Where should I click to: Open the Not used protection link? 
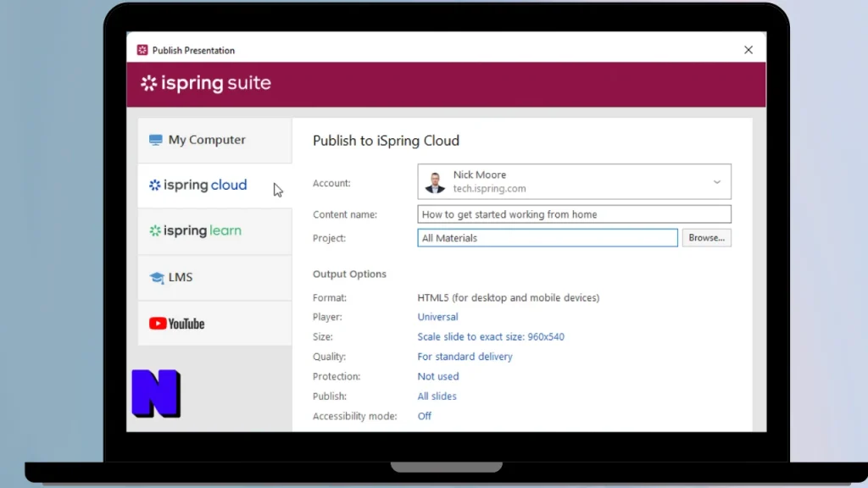[x=438, y=377]
